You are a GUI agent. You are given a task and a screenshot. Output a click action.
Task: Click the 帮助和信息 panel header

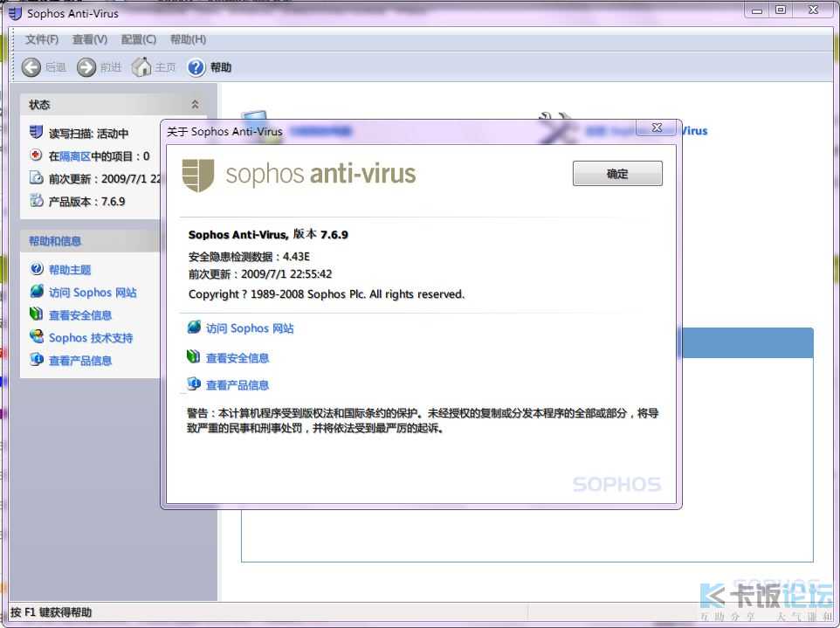[x=90, y=241]
